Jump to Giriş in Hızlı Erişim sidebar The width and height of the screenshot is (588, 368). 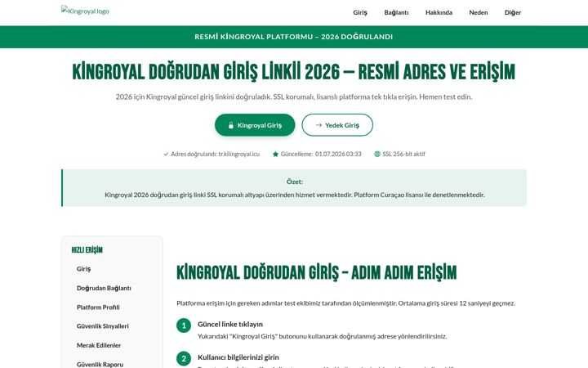pos(83,269)
